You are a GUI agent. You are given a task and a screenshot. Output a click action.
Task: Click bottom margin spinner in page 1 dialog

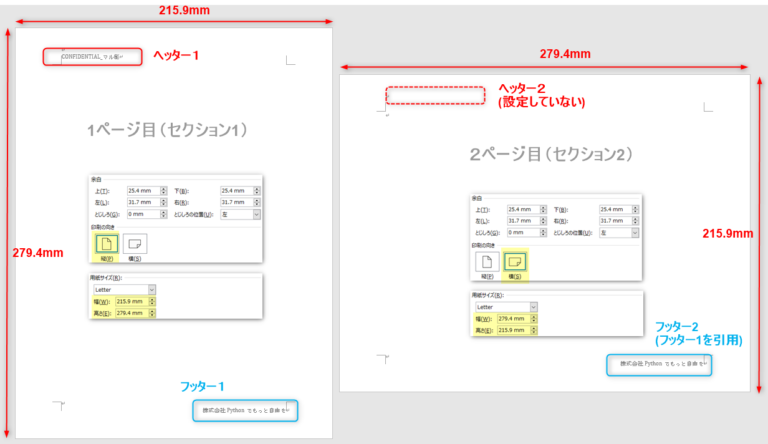point(257,190)
